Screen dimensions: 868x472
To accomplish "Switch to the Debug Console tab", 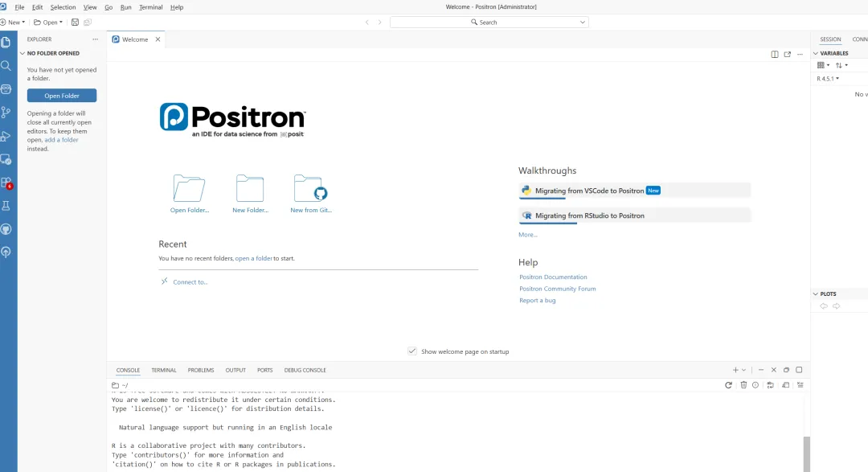I will [305, 370].
